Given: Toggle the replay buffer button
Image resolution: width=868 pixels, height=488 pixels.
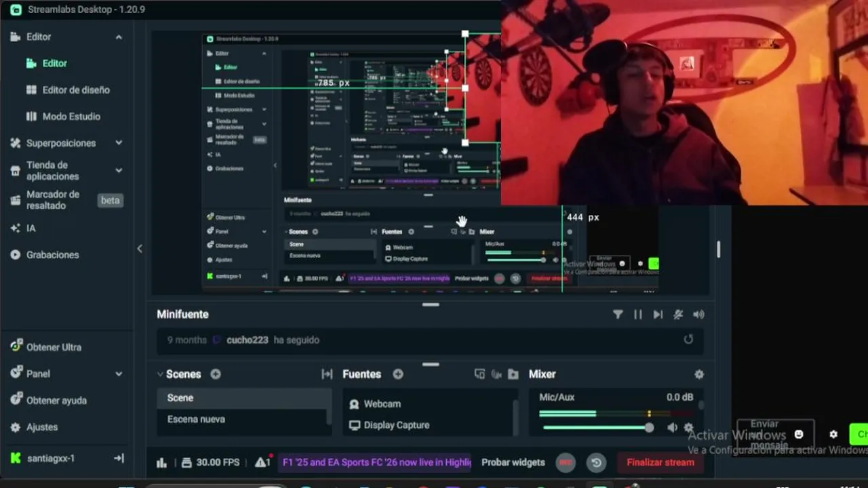Looking at the screenshot, I should point(596,463).
